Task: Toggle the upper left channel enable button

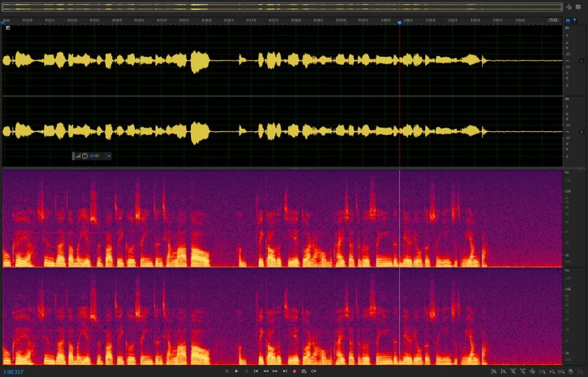Action: click(x=581, y=61)
